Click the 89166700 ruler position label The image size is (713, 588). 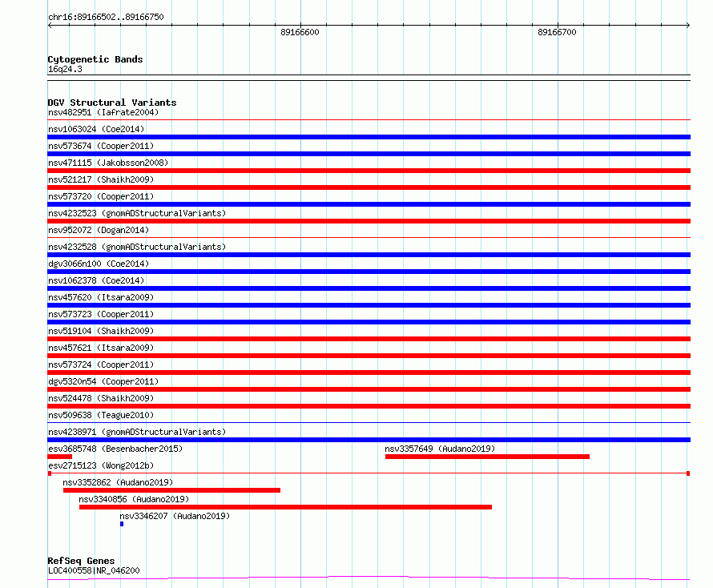[557, 32]
